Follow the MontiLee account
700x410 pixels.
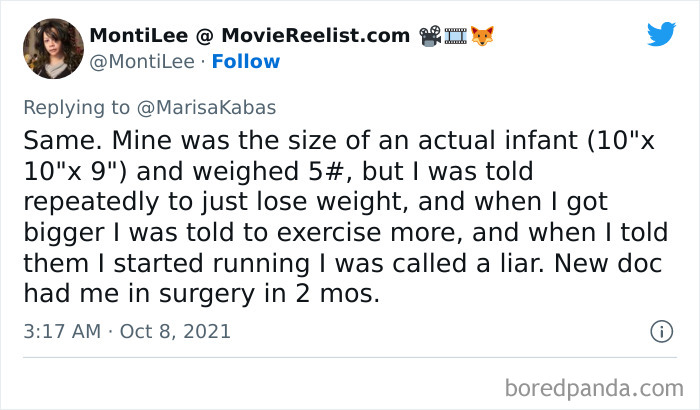(246, 62)
